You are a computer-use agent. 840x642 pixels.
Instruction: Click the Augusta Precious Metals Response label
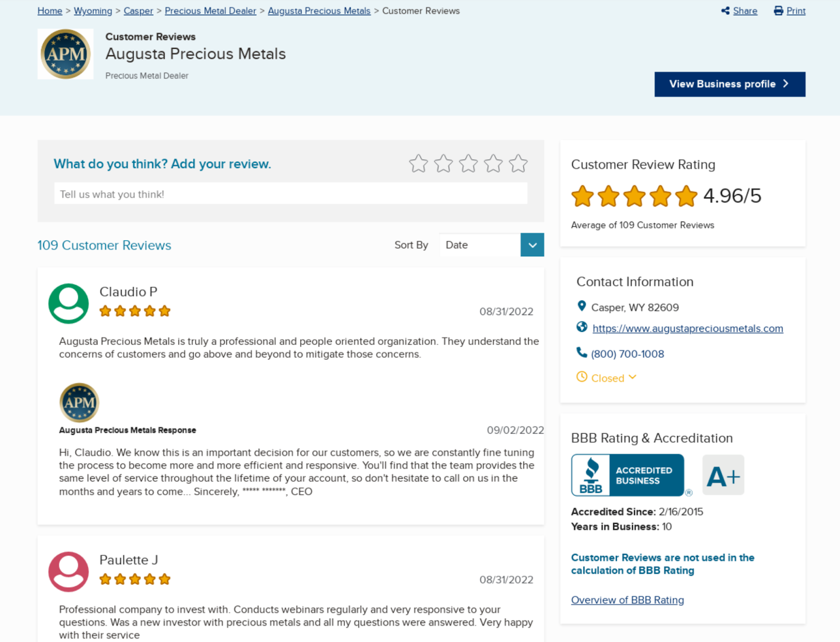pos(128,430)
